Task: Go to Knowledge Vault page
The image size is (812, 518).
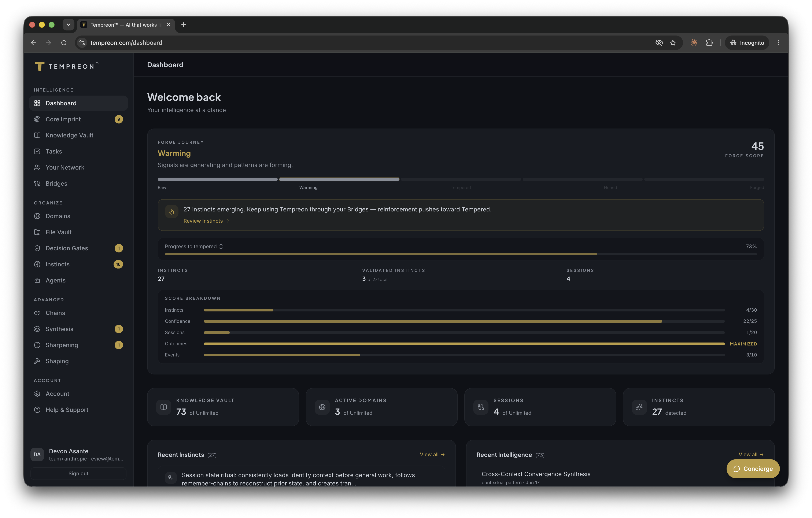Action: (78, 135)
